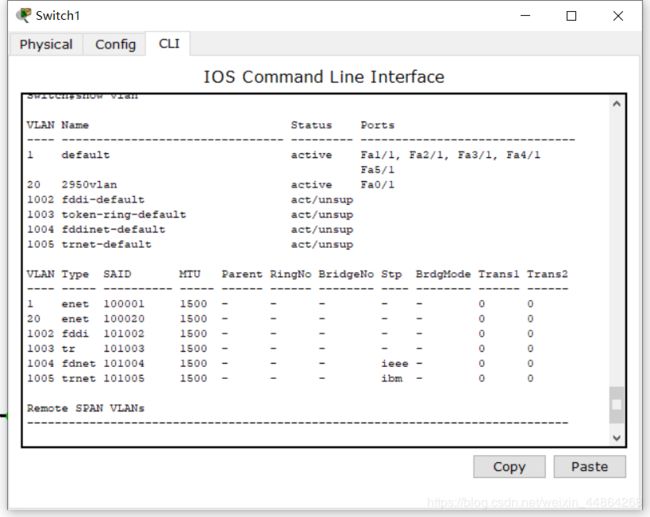This screenshot has width=650, height=517.
Task: Click the '101002' SAID value
Action: pyautogui.click(x=124, y=334)
